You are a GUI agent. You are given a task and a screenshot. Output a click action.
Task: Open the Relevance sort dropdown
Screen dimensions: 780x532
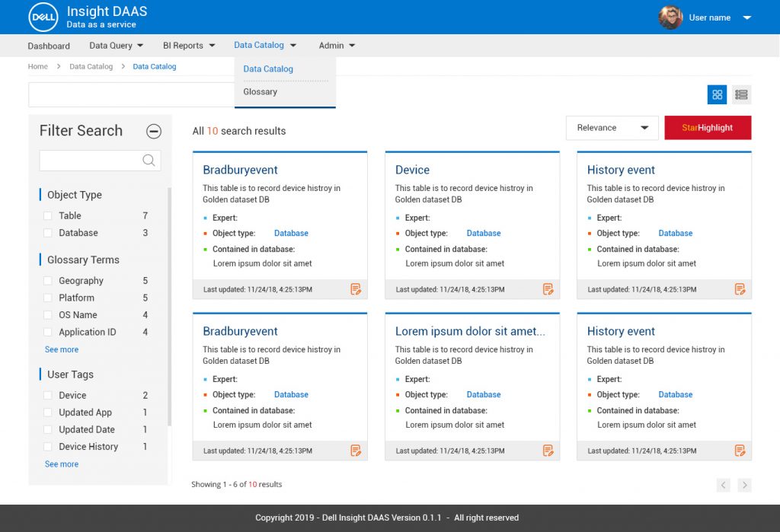[612, 127]
